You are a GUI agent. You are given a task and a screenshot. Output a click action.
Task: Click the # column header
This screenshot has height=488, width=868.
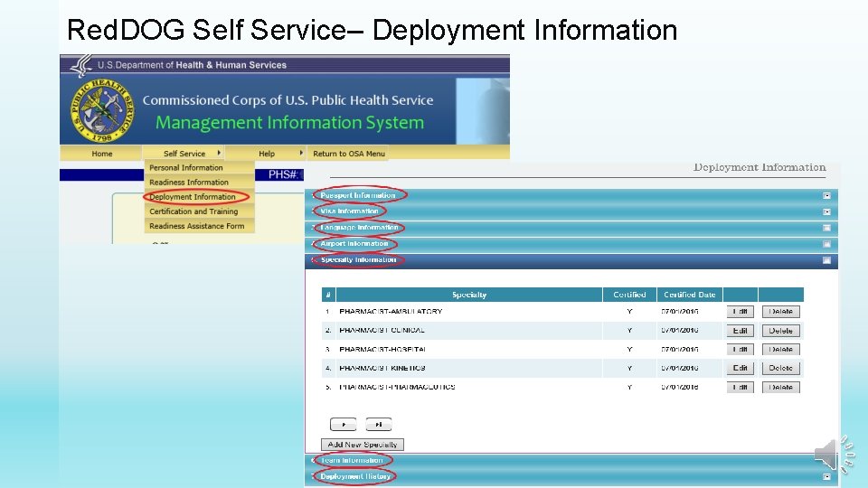pyautogui.click(x=328, y=295)
